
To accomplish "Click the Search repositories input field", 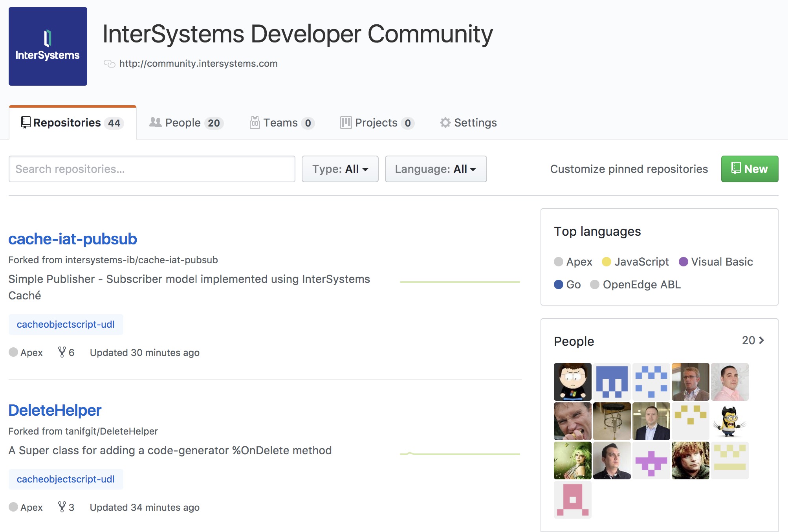I will click(152, 169).
